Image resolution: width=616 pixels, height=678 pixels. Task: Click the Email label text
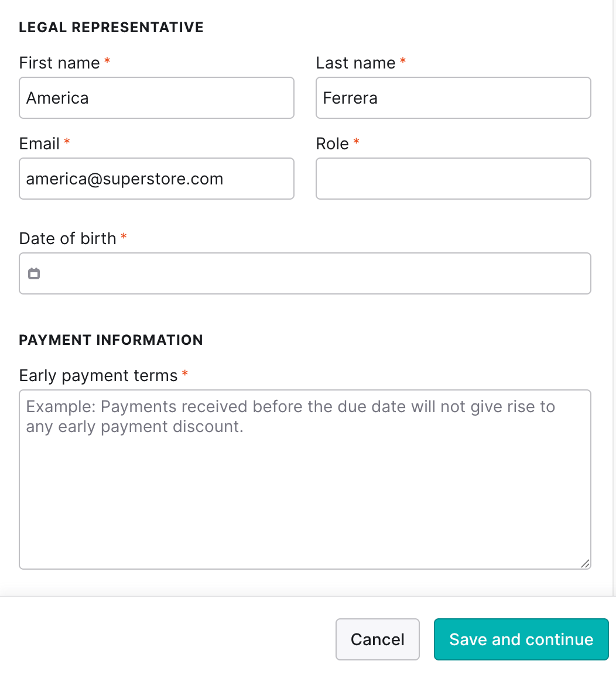pyautogui.click(x=39, y=144)
